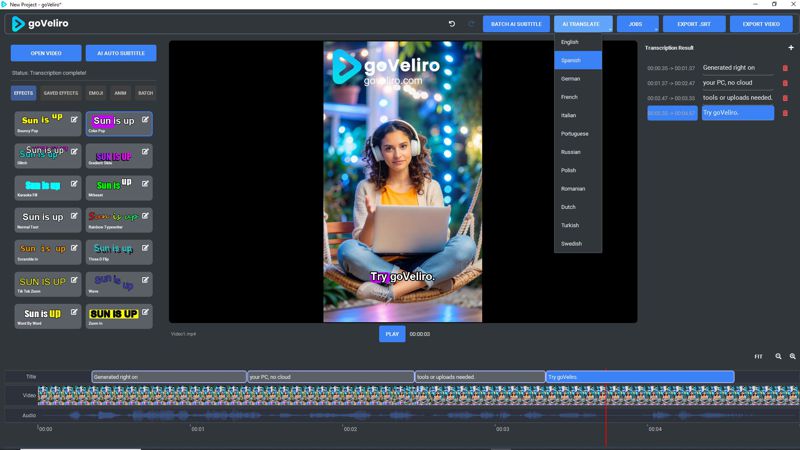Pick German in the language menu
The image size is (800, 450).
pyautogui.click(x=578, y=79)
